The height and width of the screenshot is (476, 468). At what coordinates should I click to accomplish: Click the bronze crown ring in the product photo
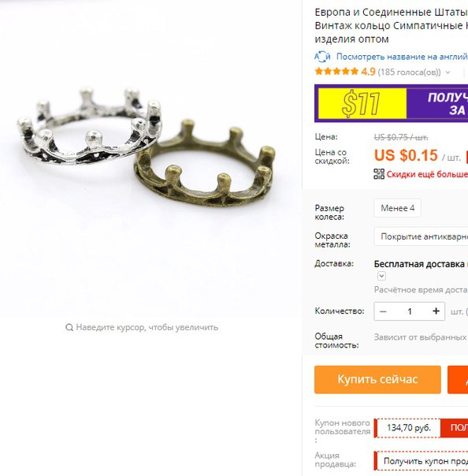205,164
